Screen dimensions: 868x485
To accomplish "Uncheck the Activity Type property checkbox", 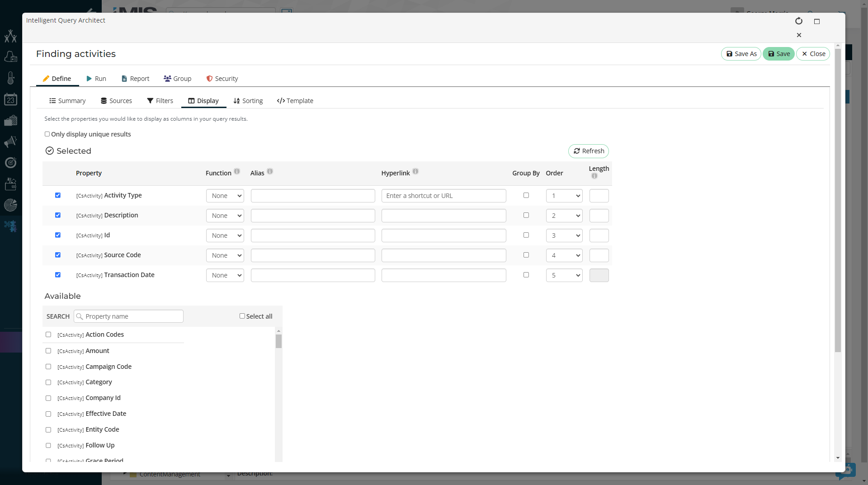I will [x=58, y=195].
